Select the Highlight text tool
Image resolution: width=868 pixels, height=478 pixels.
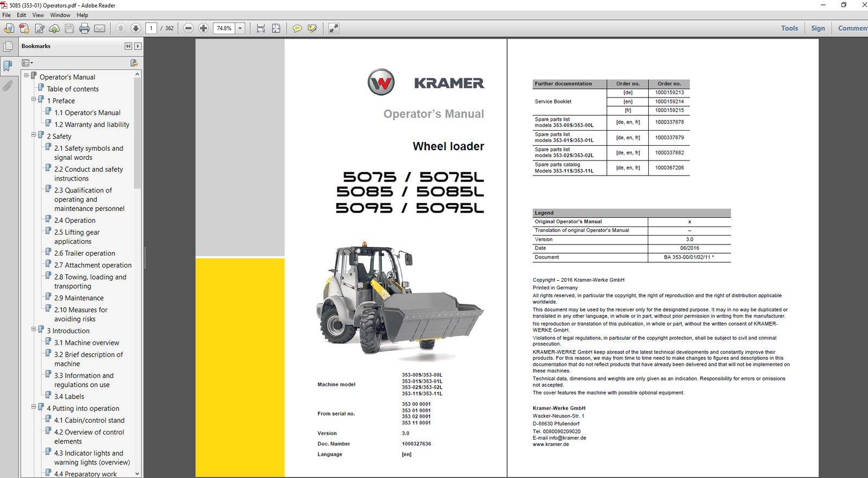[312, 28]
